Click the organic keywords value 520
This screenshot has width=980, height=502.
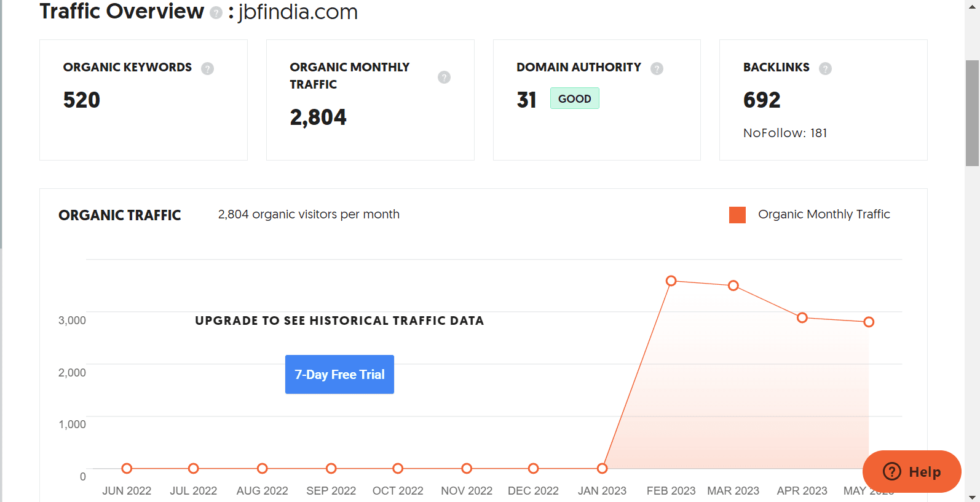[x=82, y=100]
